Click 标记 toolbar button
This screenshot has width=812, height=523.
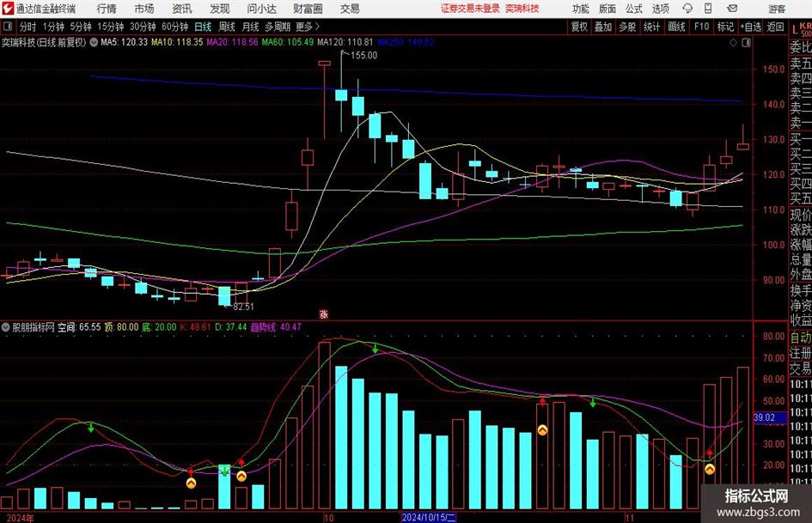(x=725, y=27)
